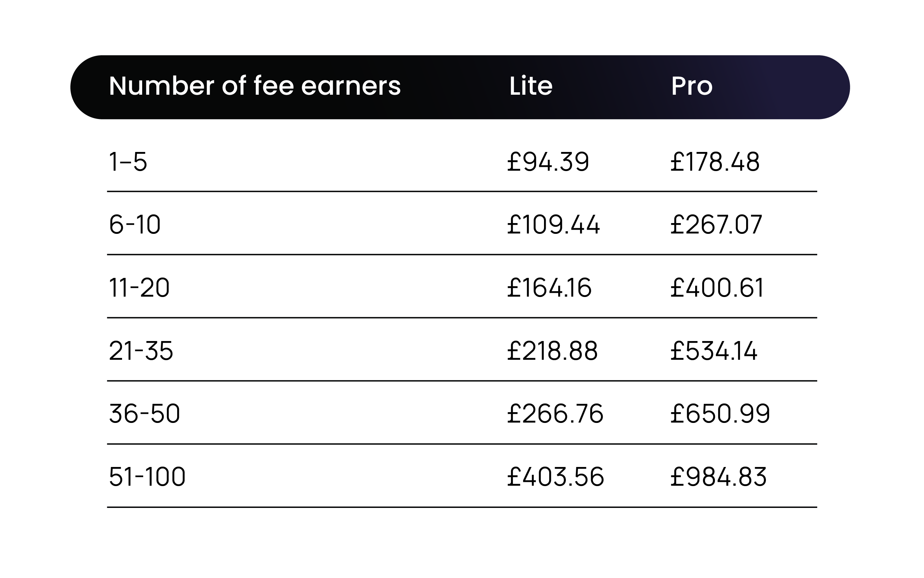Select the £218.88 Lite price
The image size is (924, 578).
pos(552,351)
